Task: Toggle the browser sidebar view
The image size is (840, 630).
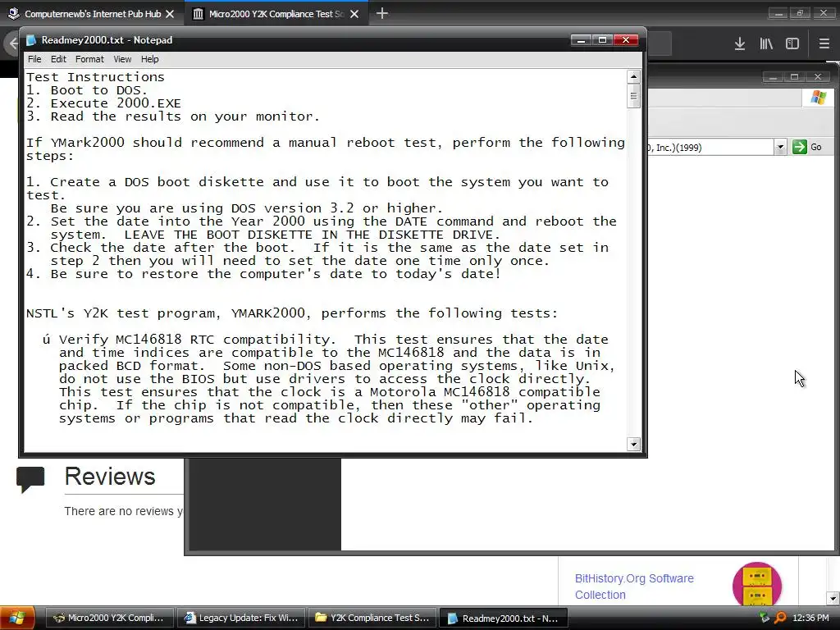Action: point(792,44)
